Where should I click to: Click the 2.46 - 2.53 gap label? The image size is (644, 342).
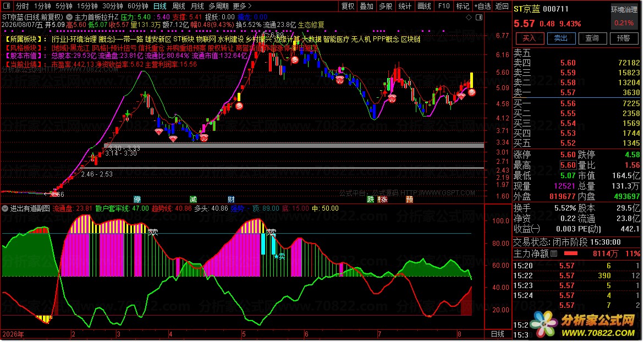[97, 174]
